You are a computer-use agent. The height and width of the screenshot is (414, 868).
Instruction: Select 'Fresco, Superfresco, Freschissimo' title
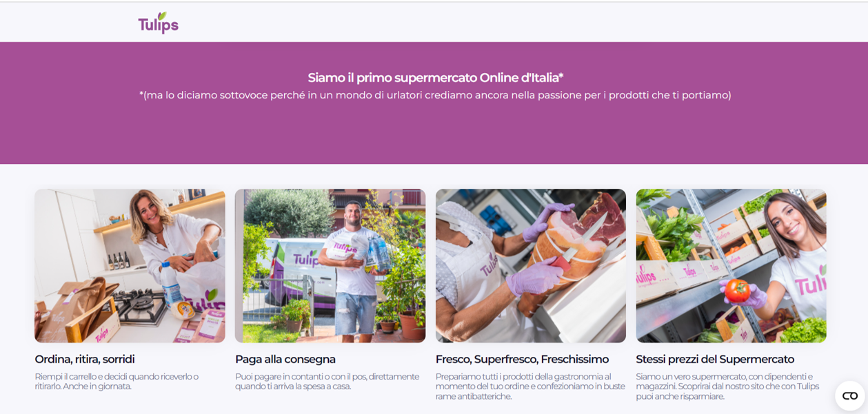tap(522, 359)
